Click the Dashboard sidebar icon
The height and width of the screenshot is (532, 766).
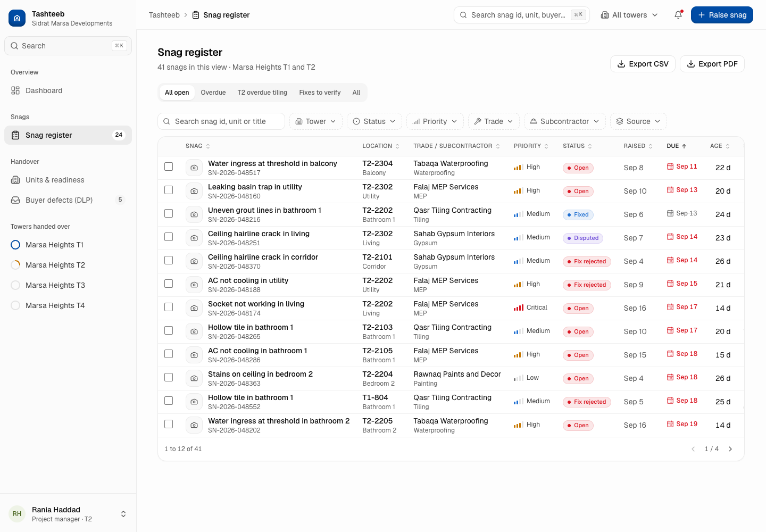(15, 90)
